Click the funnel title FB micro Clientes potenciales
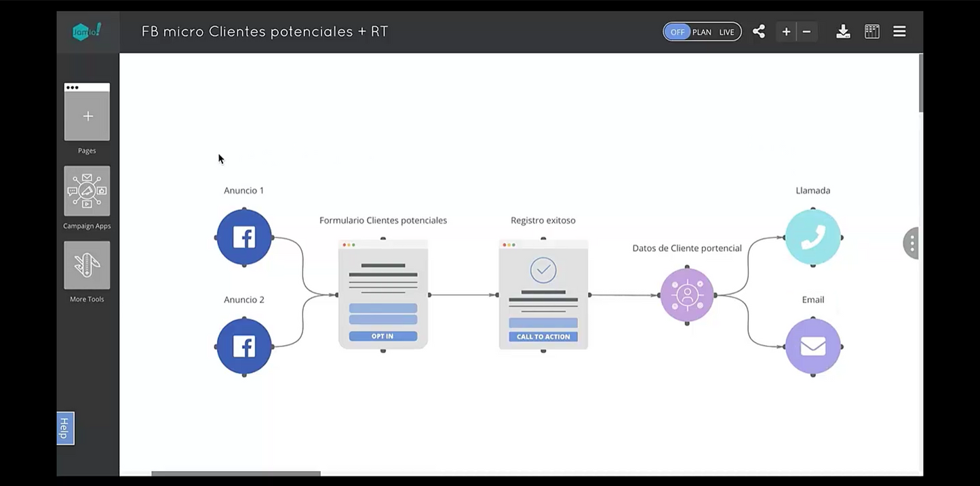The height and width of the screenshot is (486, 980). [264, 31]
